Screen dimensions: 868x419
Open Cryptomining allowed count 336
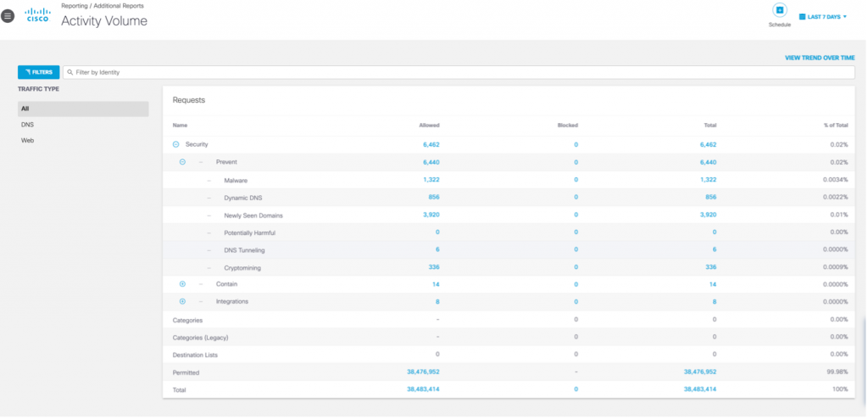click(433, 267)
